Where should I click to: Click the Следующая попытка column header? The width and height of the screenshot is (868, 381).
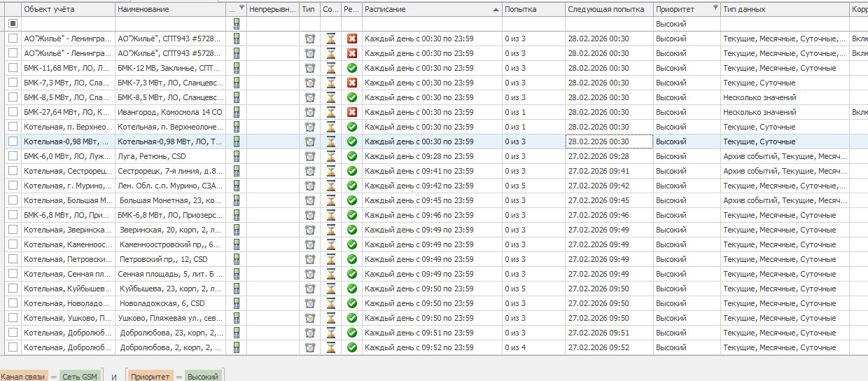pos(608,9)
